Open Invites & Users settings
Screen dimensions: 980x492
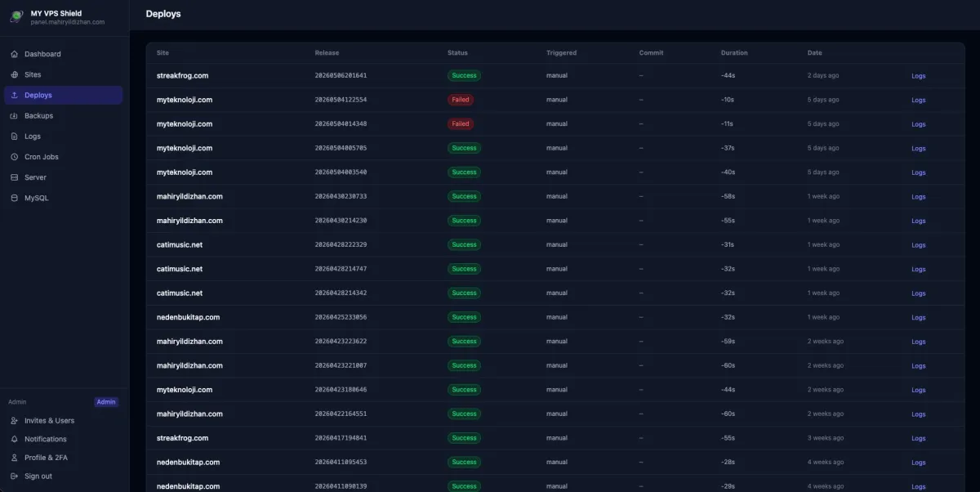pyautogui.click(x=63, y=420)
